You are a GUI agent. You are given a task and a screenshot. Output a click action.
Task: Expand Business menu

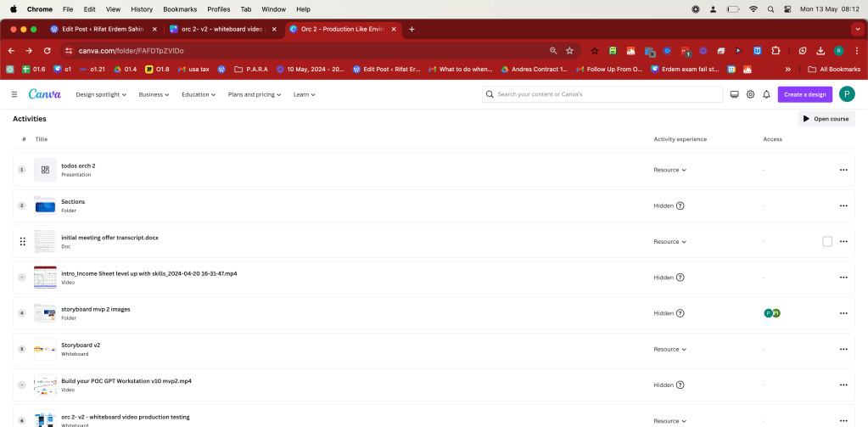154,95
